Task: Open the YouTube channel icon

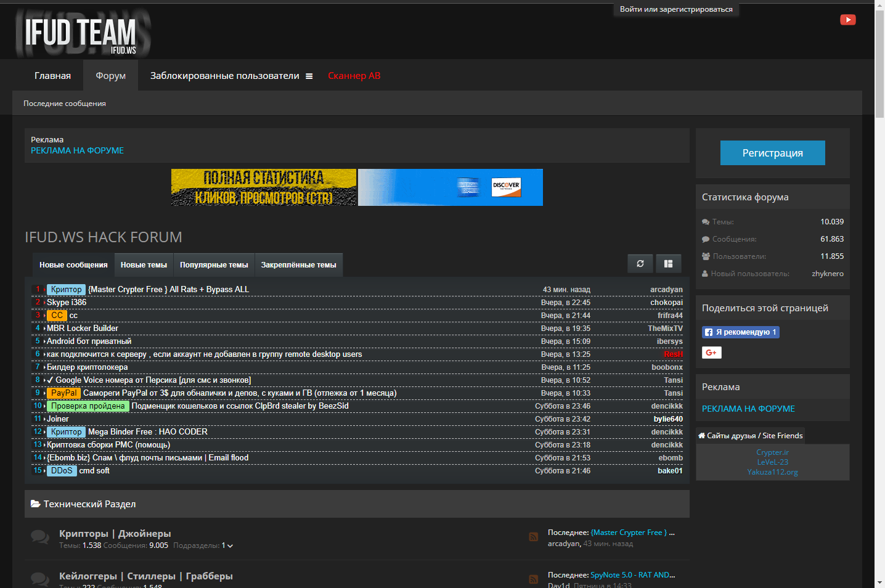Action: point(848,20)
